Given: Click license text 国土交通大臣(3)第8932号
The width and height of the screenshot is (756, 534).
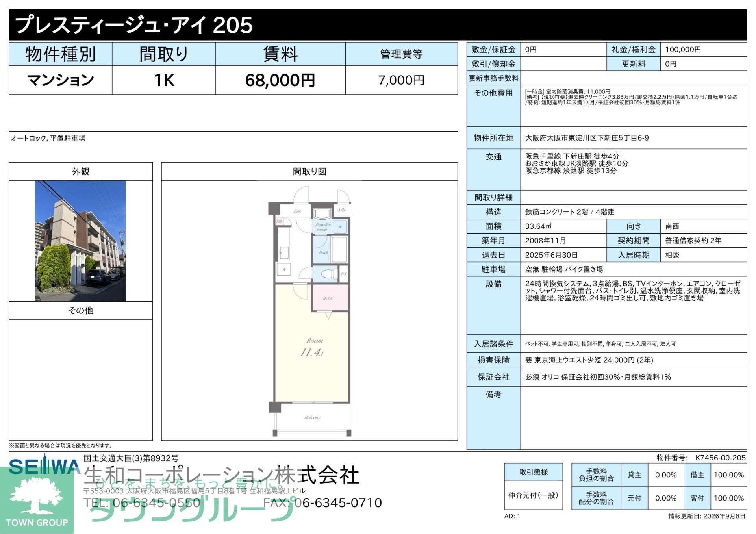Looking at the screenshot, I should (131, 458).
